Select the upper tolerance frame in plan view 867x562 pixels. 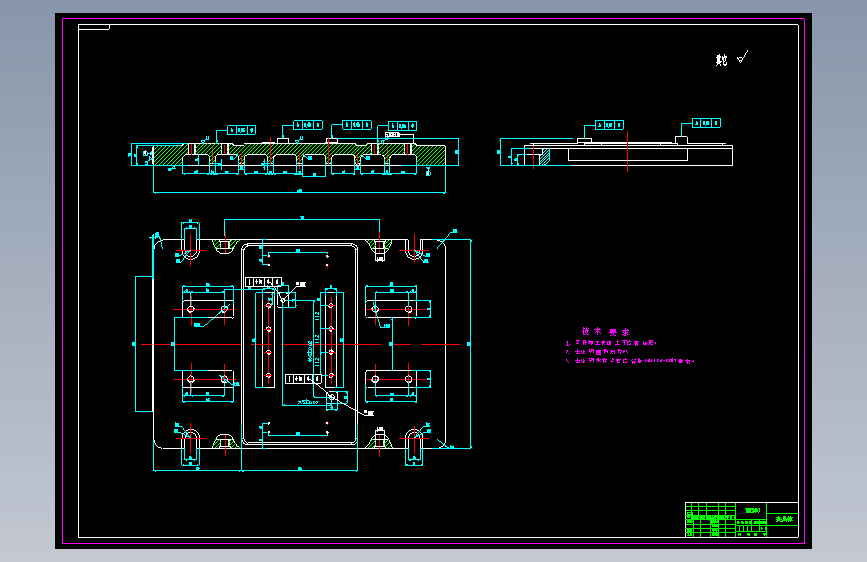coord(263,282)
